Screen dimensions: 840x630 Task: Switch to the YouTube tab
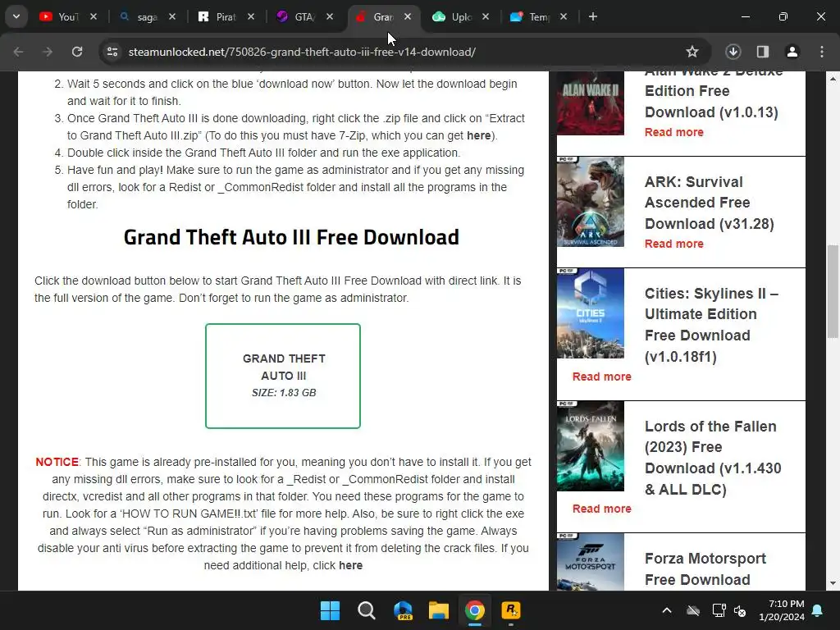(x=59, y=16)
